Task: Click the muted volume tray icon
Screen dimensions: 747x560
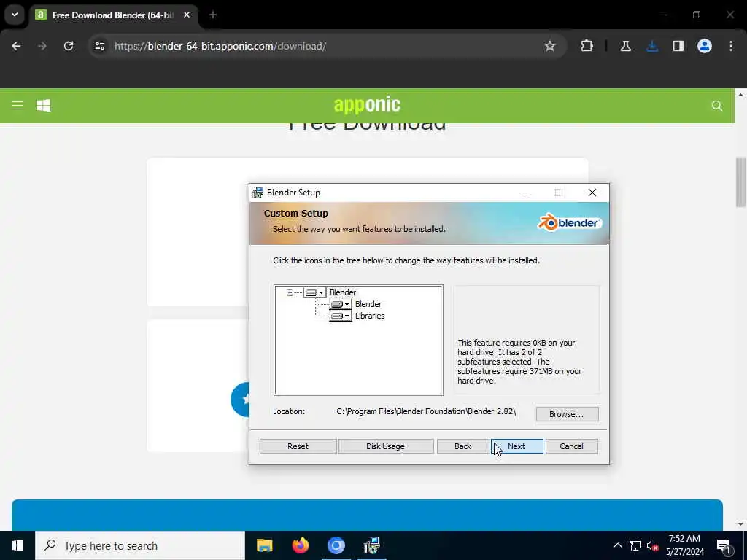Action: point(653,545)
